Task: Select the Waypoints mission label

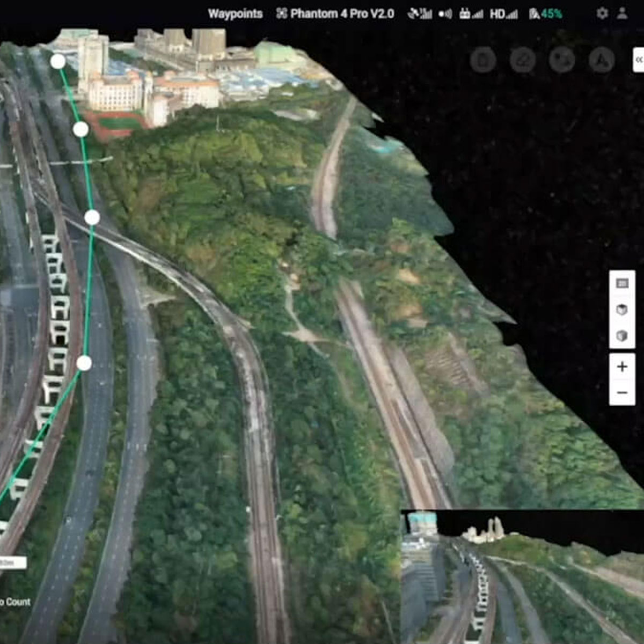Action: coord(235,14)
